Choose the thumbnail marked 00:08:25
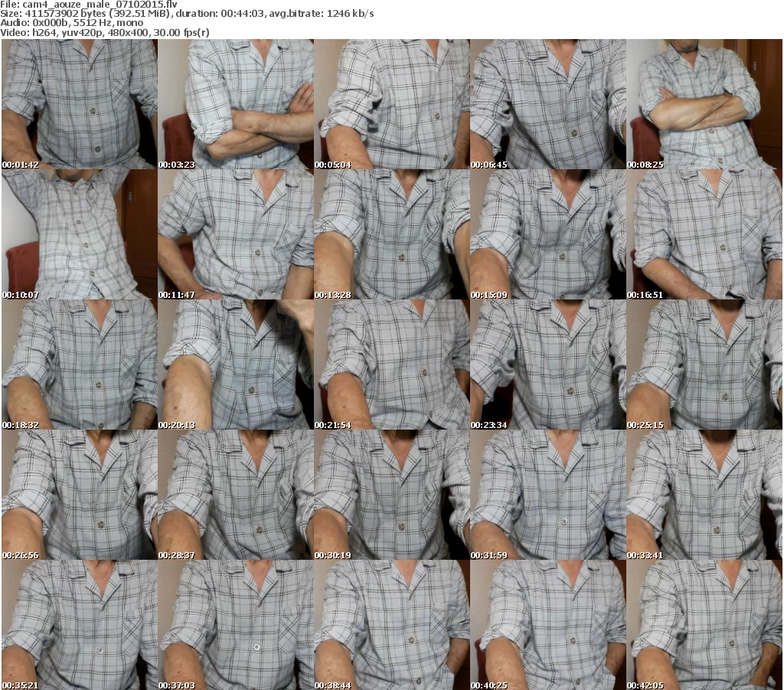Image resolution: width=784 pixels, height=690 pixels. (704, 104)
